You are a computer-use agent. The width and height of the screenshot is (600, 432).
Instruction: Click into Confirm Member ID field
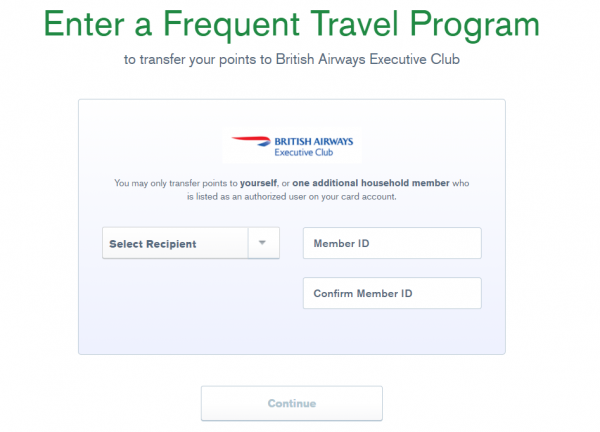click(391, 293)
